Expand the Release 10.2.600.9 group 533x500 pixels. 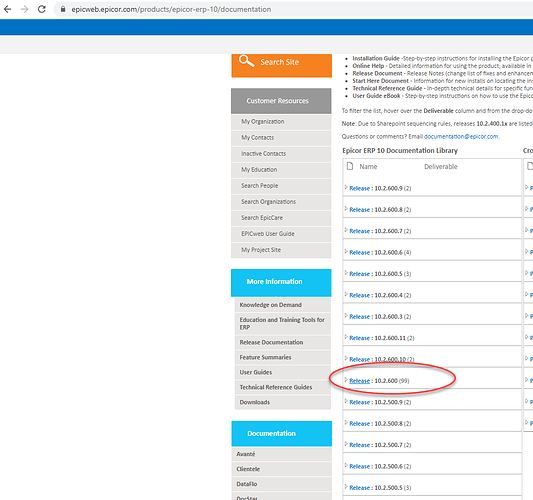point(346,188)
